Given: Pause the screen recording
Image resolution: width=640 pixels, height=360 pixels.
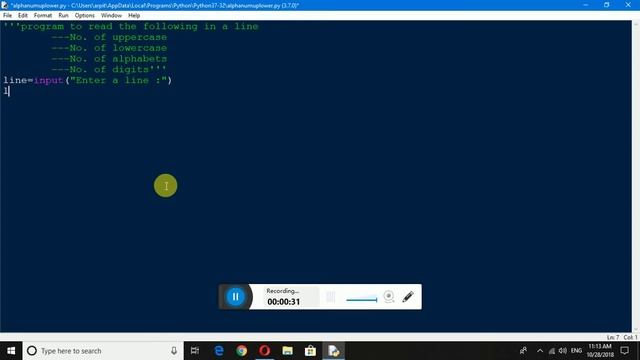Looking at the screenshot, I should (236, 297).
